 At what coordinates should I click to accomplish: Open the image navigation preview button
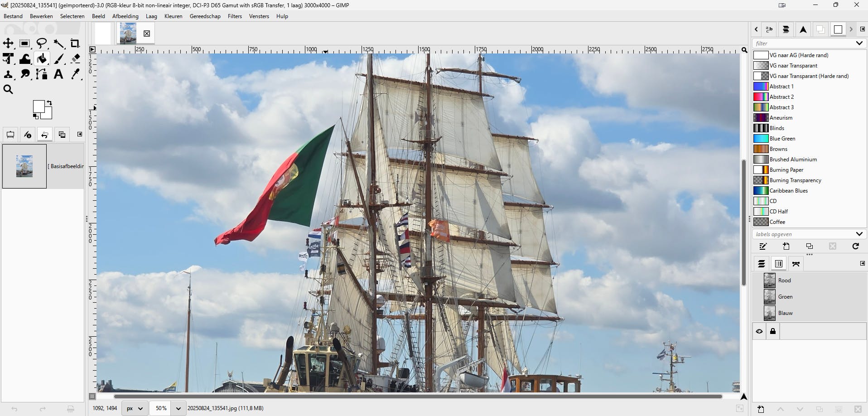744,397
